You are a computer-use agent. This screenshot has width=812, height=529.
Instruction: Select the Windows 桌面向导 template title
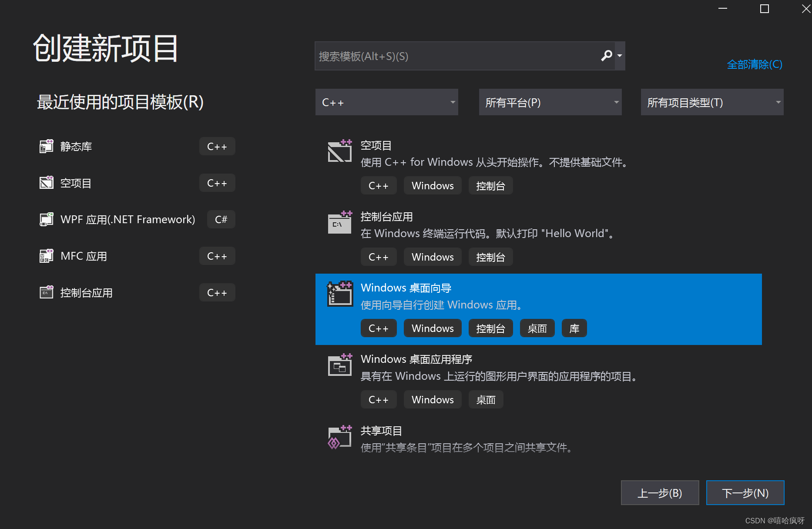point(406,288)
